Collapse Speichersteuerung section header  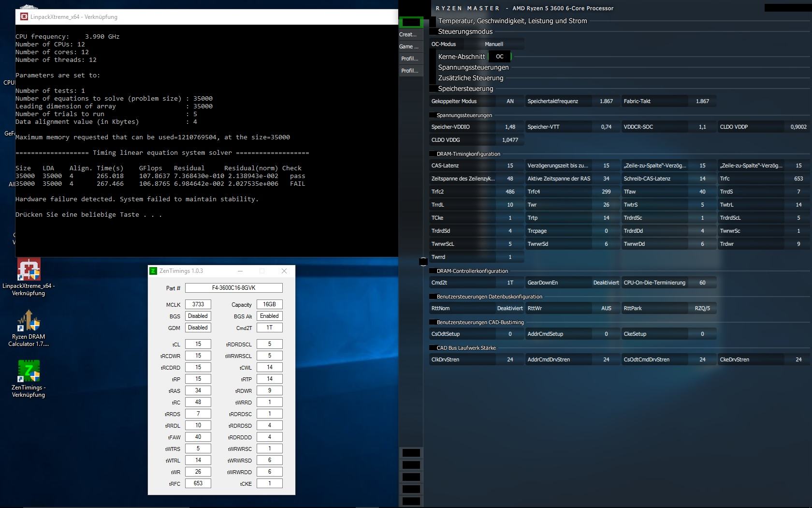pos(465,89)
